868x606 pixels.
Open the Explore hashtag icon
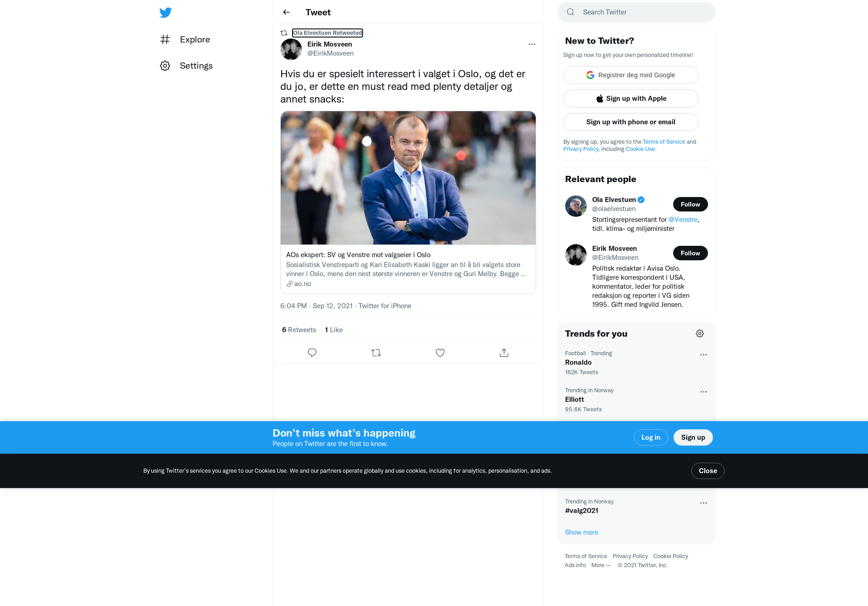165,39
